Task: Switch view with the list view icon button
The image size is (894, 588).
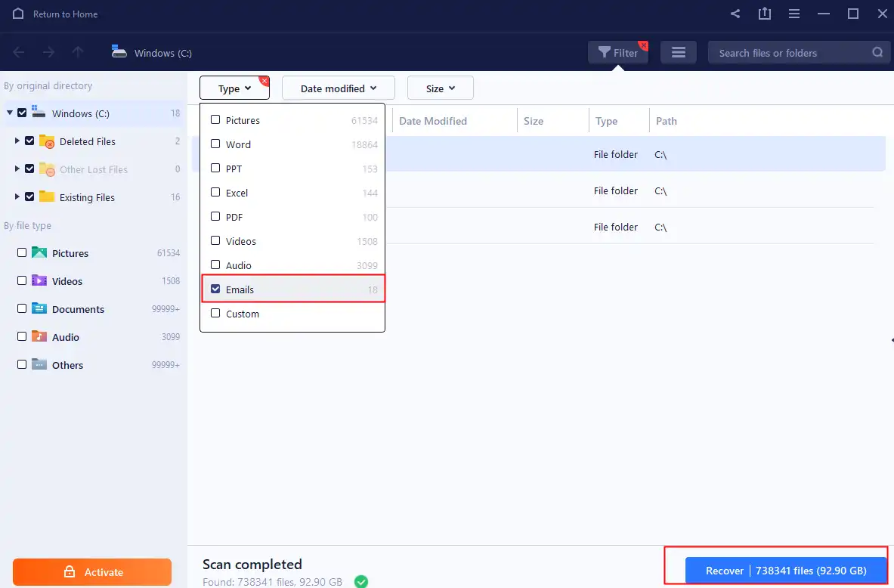Action: [x=679, y=52]
